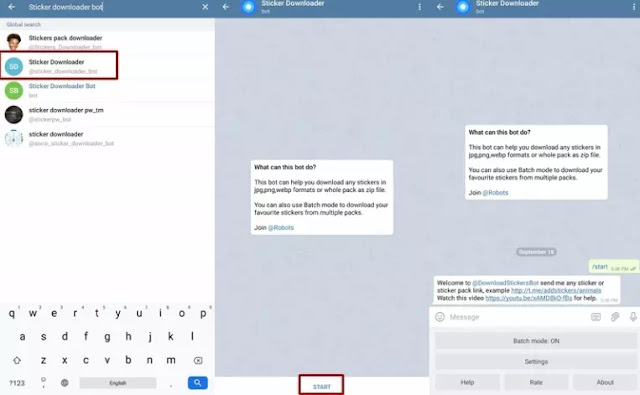This screenshot has width=640, height=395.
Task: Open the last 'sticker downloader' search result
Action: click(107, 138)
